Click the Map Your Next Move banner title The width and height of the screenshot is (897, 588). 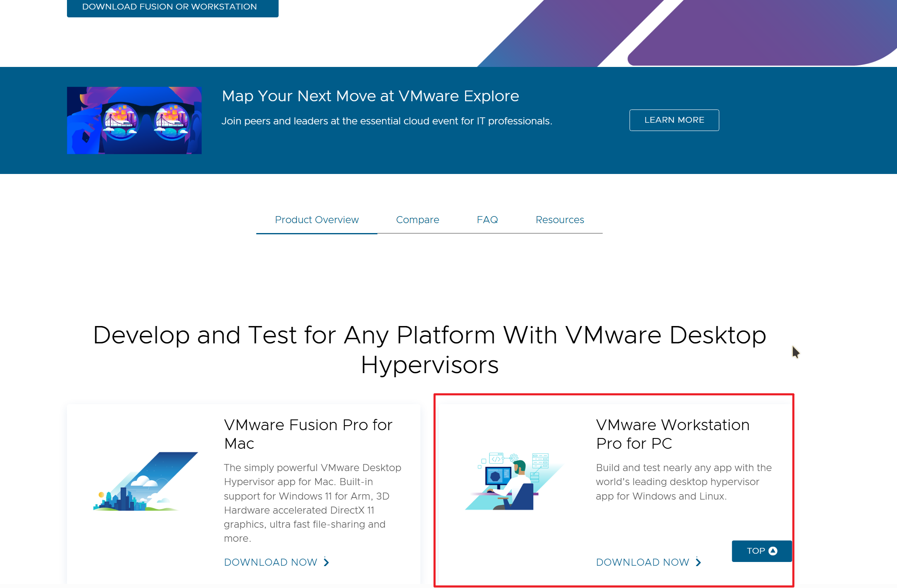pos(370,96)
